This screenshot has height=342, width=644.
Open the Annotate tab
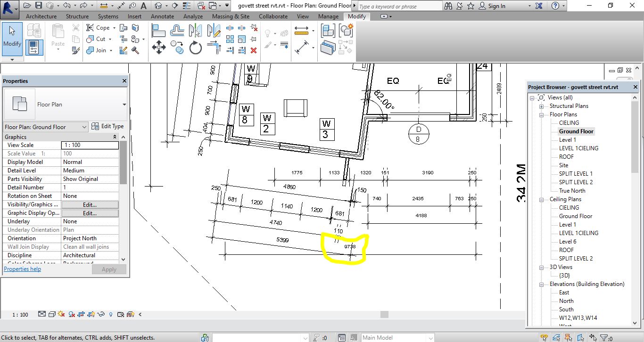162,16
